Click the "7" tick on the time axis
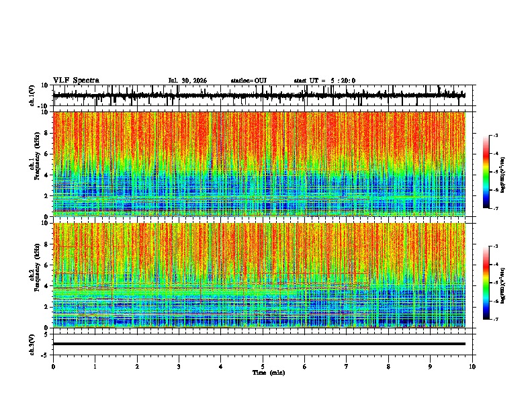532x411 pixels. coord(347,367)
